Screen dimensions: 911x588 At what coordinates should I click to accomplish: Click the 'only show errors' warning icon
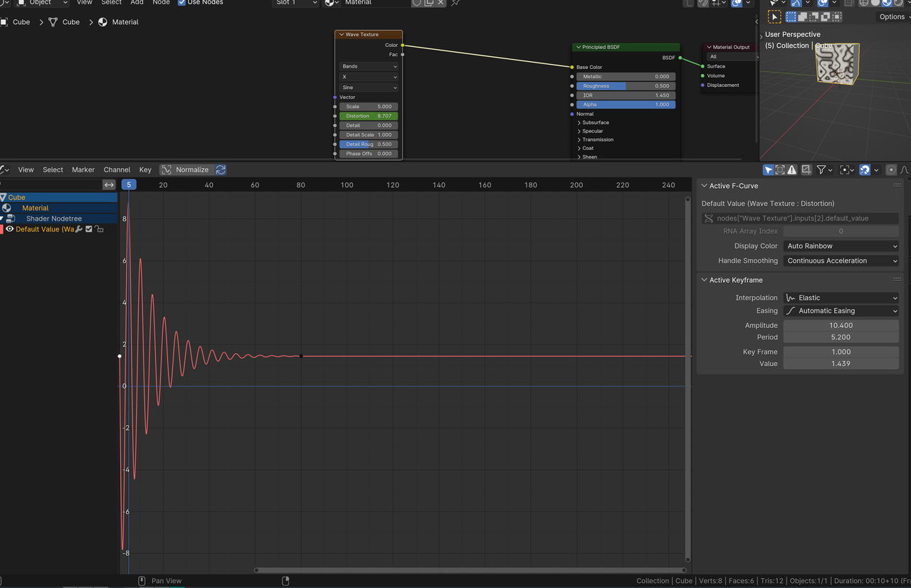(x=792, y=169)
